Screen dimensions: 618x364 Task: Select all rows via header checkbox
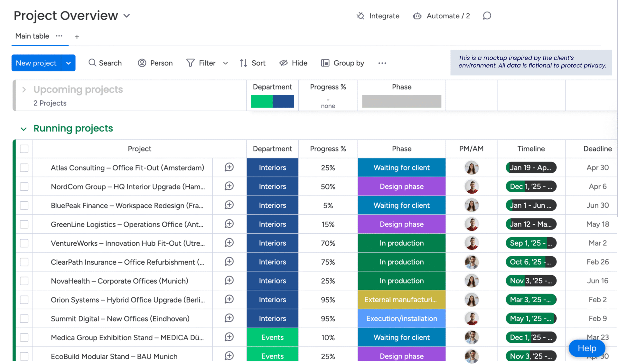point(24,149)
